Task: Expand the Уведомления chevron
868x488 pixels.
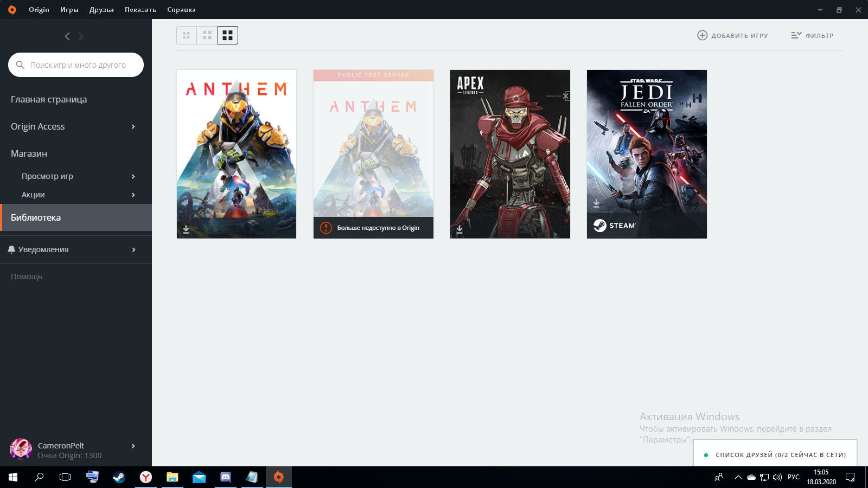Action: pyautogui.click(x=133, y=249)
